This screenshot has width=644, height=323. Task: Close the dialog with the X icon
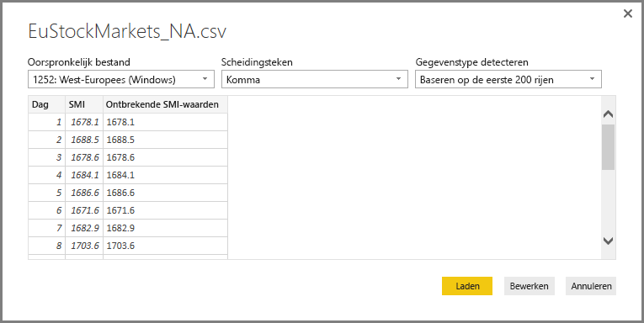[x=627, y=14]
